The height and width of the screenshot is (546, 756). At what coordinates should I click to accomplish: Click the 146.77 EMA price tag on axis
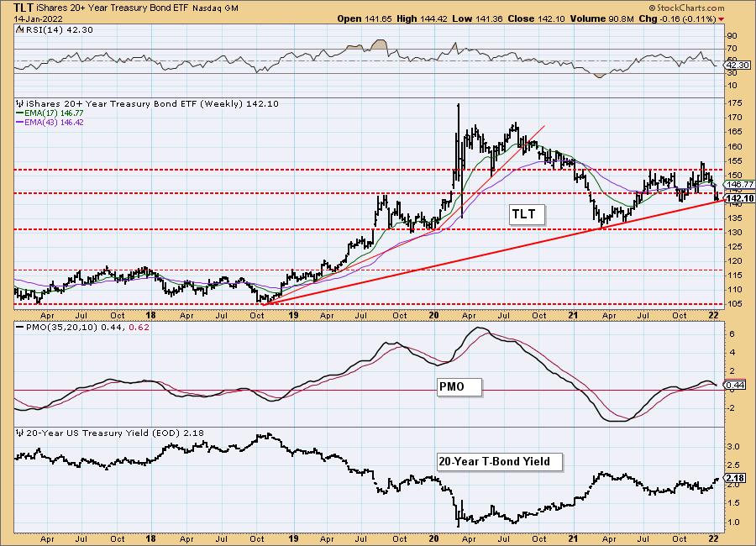coord(739,184)
